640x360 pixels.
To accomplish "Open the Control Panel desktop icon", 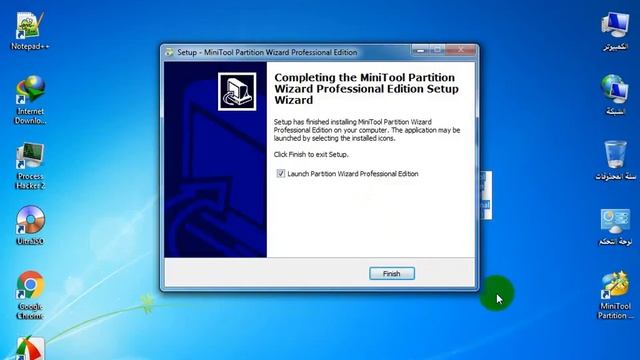I will click(615, 227).
